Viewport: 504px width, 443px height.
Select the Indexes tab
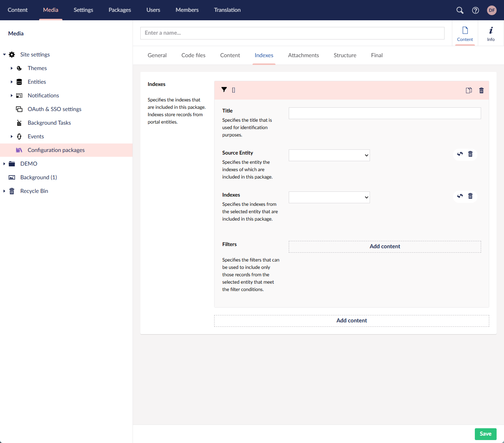(264, 55)
